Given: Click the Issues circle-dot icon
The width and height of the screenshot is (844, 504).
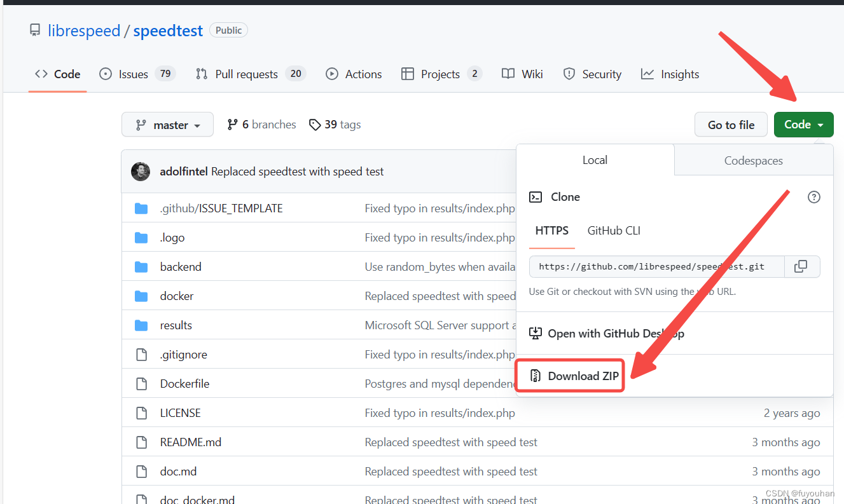Looking at the screenshot, I should point(106,74).
